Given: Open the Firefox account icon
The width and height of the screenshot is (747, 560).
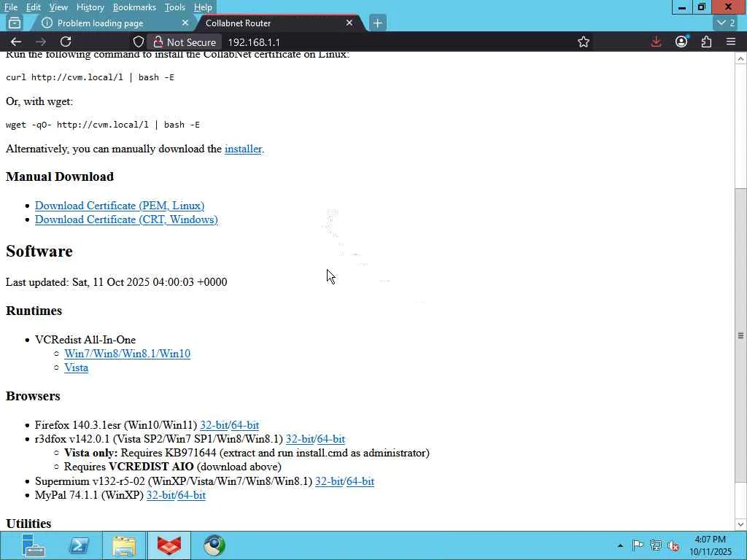Looking at the screenshot, I should (x=682, y=42).
